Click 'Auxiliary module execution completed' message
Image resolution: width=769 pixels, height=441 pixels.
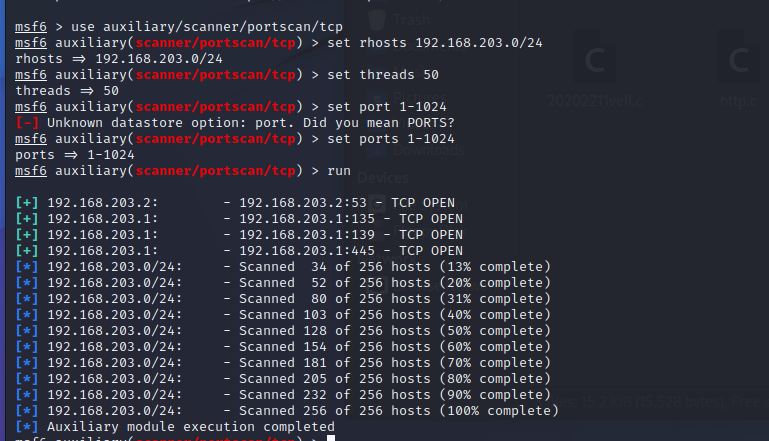(x=176, y=427)
